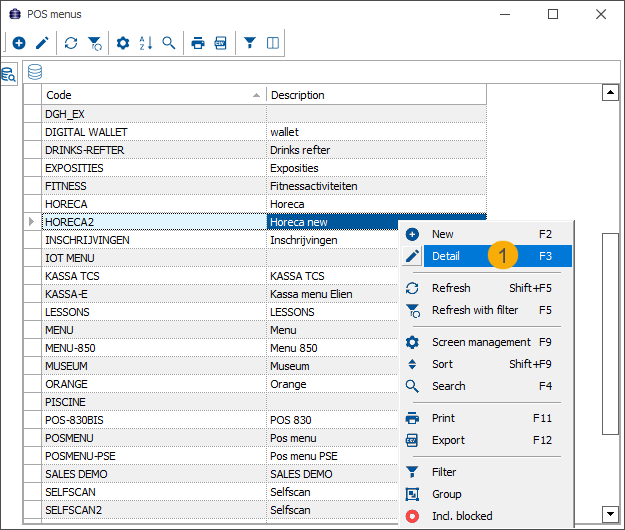Image resolution: width=625 pixels, height=530 pixels.
Task: Click the funnel Filter icon in toolbar
Action: (x=250, y=43)
